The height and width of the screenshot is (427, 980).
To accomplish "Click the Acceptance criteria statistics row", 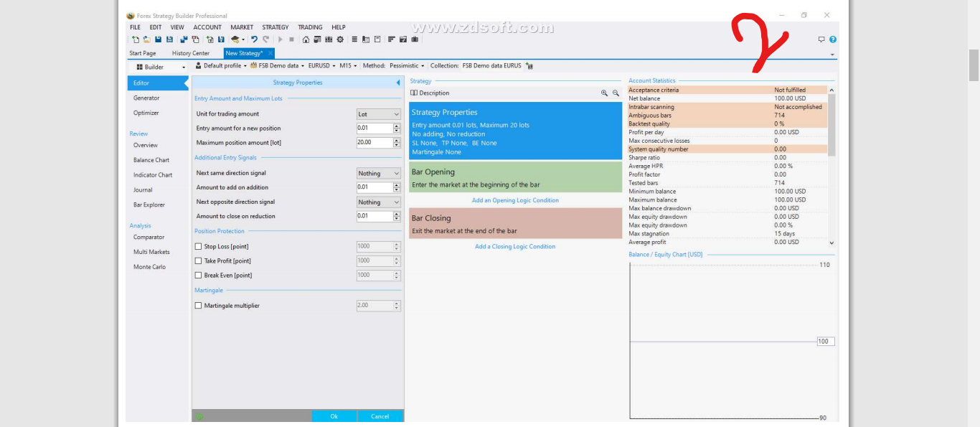I will click(x=727, y=90).
